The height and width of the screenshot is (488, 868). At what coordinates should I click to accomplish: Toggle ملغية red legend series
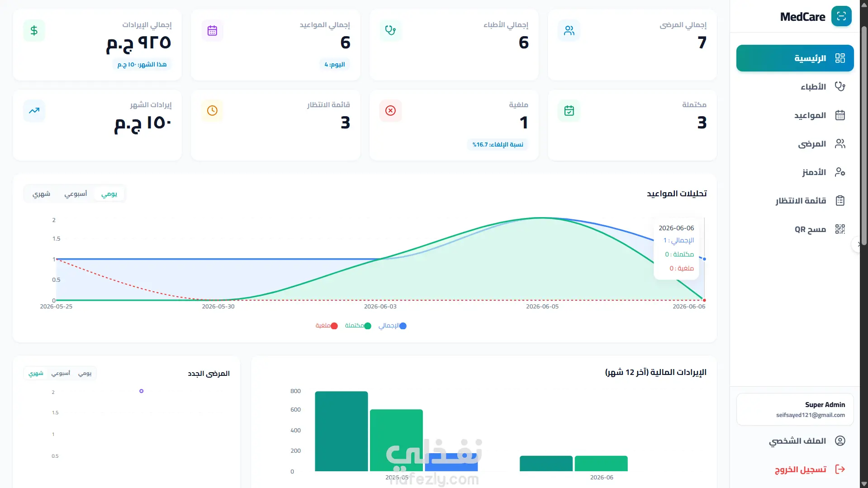pos(327,326)
